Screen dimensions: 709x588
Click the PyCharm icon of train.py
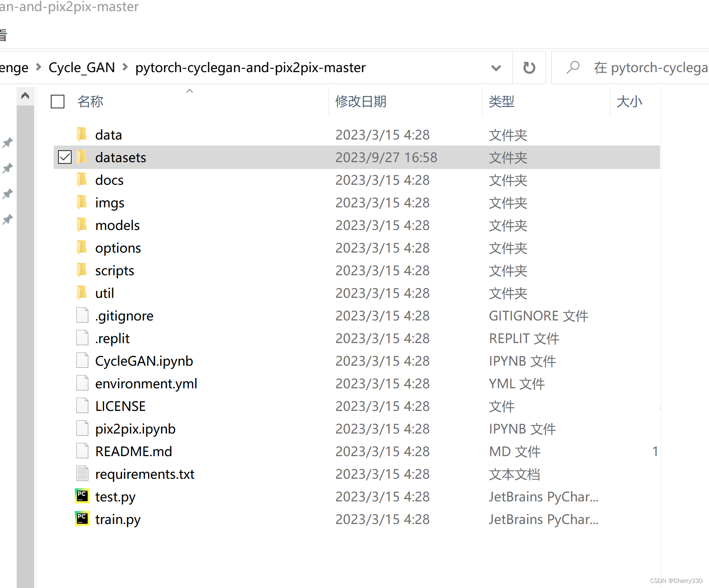(82, 519)
